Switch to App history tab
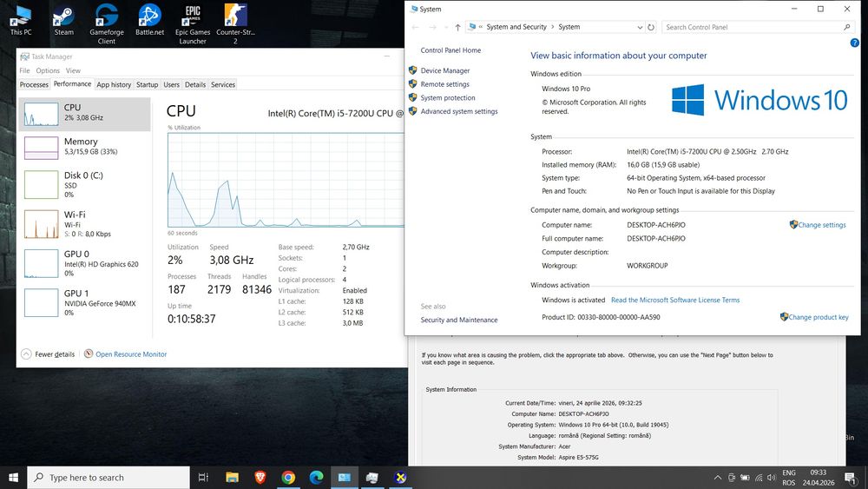The height and width of the screenshot is (489, 868). 114,85
